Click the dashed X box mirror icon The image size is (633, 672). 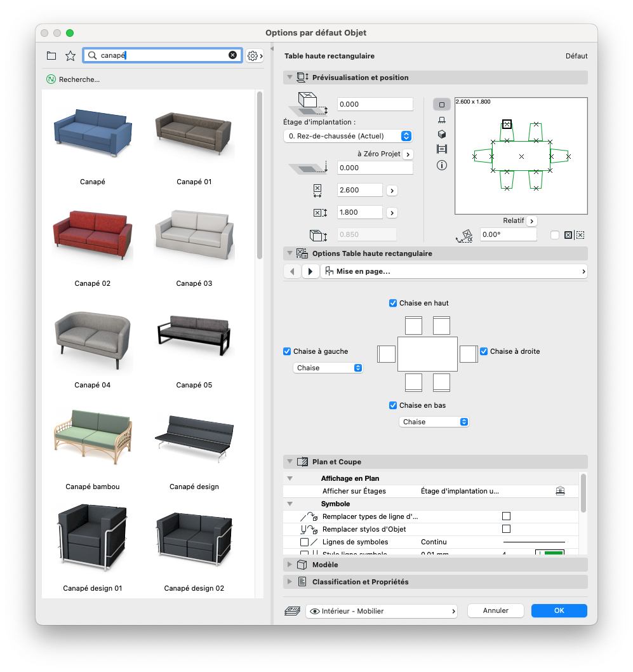[580, 235]
